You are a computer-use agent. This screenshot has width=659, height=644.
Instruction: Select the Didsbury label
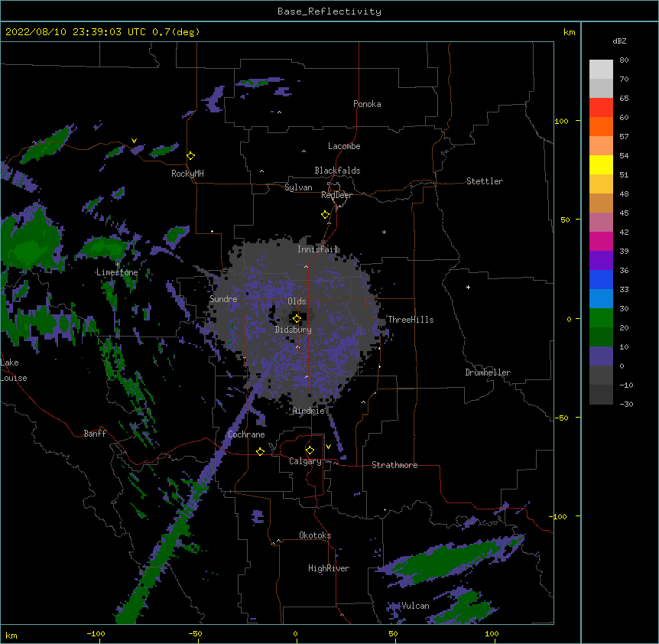294,330
